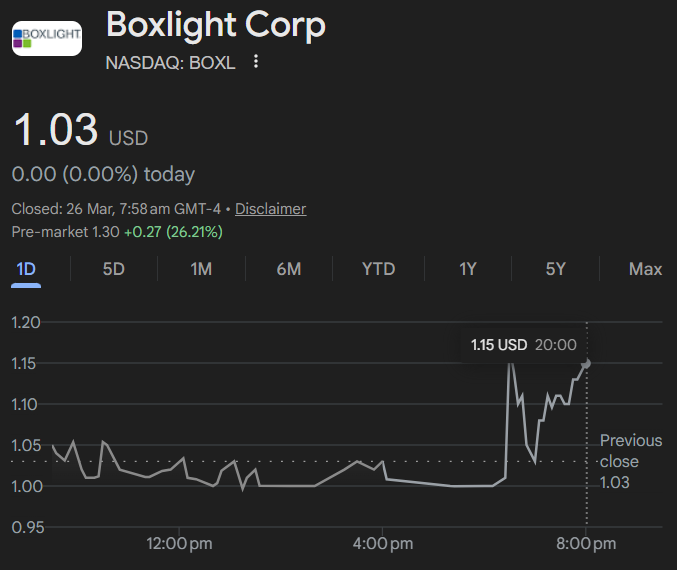
Task: Click the 1.03 current price value
Action: (56, 129)
